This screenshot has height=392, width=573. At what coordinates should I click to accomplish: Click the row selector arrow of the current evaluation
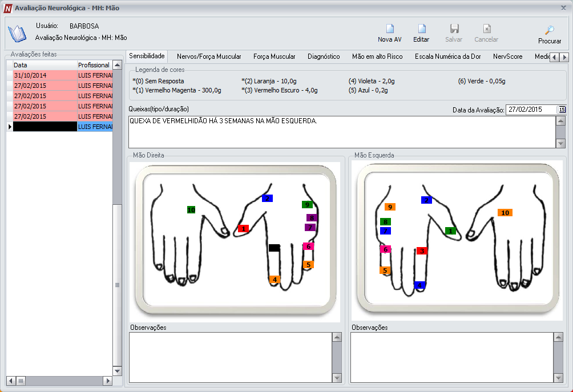10,127
